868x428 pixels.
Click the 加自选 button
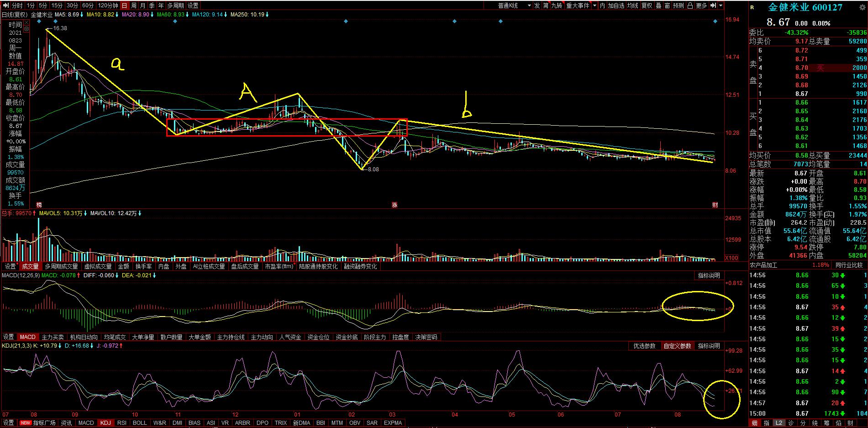tap(616, 5)
